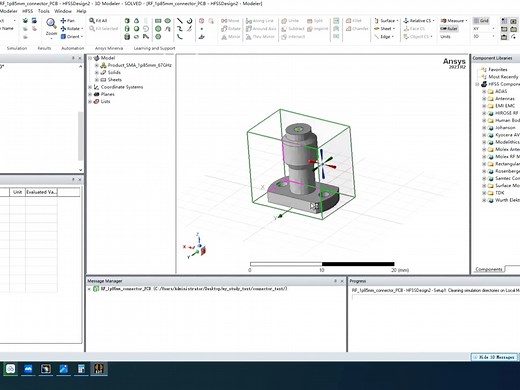This screenshot has width=520, height=390.
Task: Toggle the Ruler display button
Action: pos(449,29)
